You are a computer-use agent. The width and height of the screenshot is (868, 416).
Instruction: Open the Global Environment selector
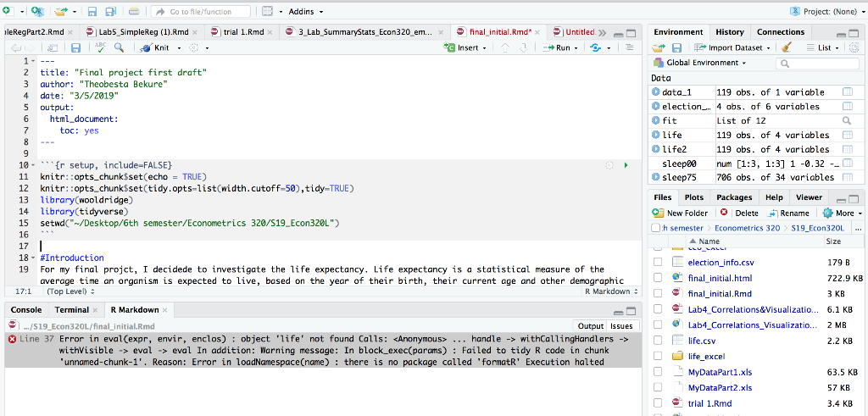click(x=699, y=63)
